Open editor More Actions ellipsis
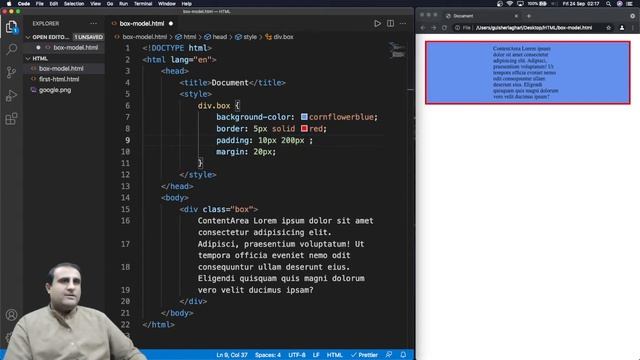The width and height of the screenshot is (640, 360). coord(403,24)
